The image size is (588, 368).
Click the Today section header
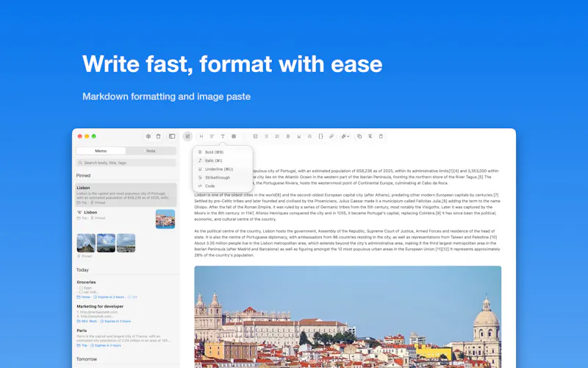pyautogui.click(x=82, y=269)
